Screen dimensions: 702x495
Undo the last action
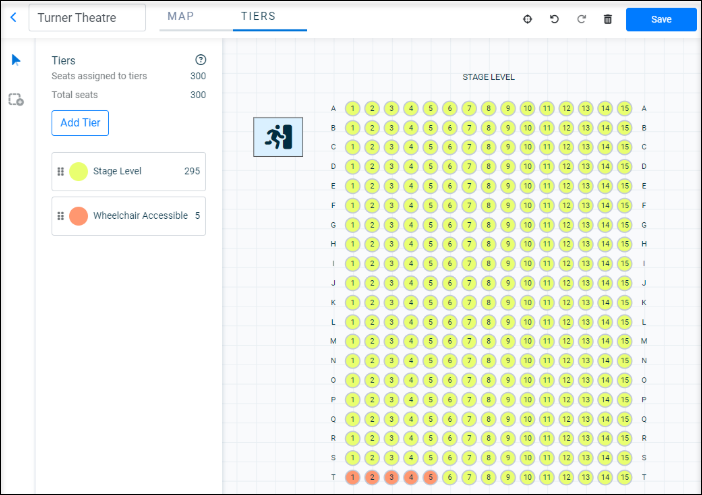pos(554,19)
